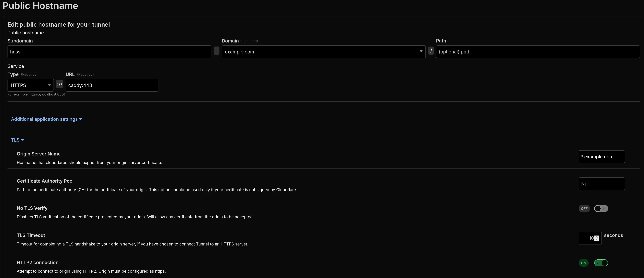Click the Subdomain field containing hass

click(x=109, y=52)
